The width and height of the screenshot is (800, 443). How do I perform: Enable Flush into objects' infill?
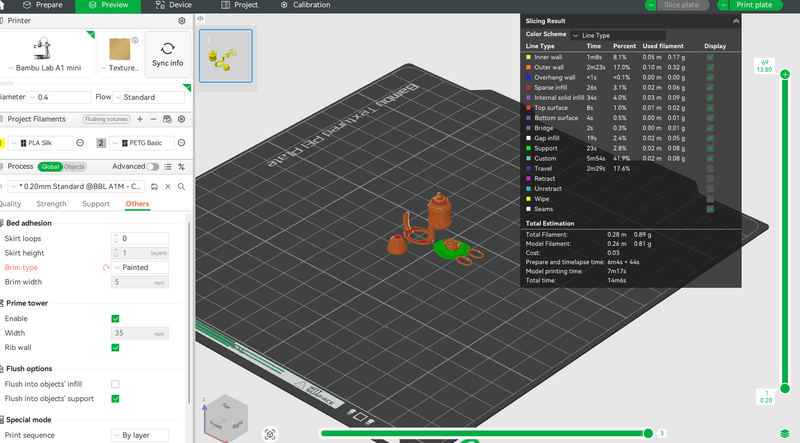tap(115, 384)
